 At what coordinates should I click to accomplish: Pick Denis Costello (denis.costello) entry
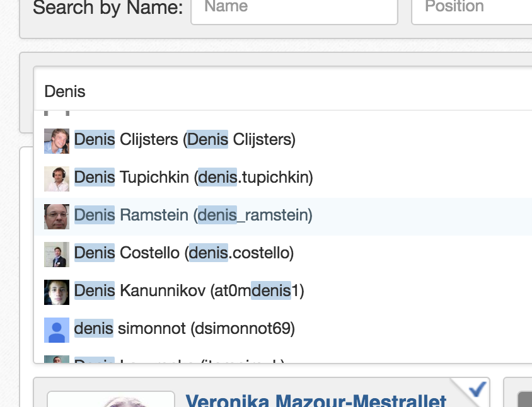point(283,255)
